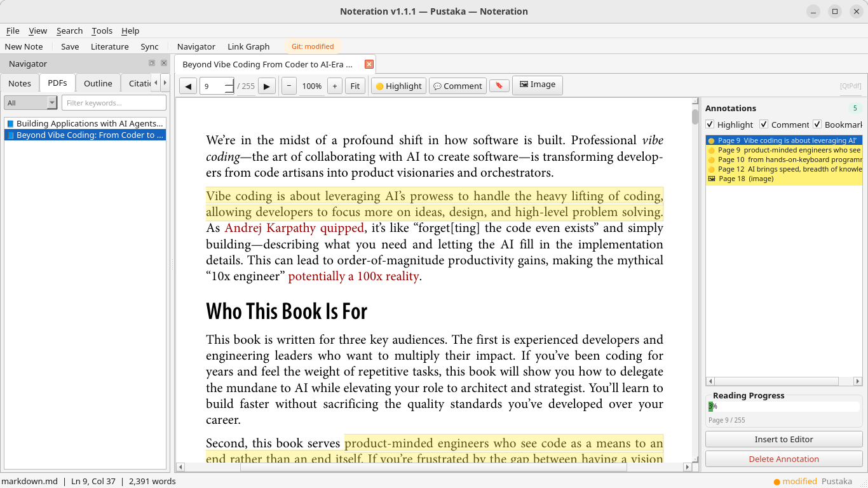Click Navigator toolbar button
The height and width of the screenshot is (488, 868).
(x=196, y=46)
